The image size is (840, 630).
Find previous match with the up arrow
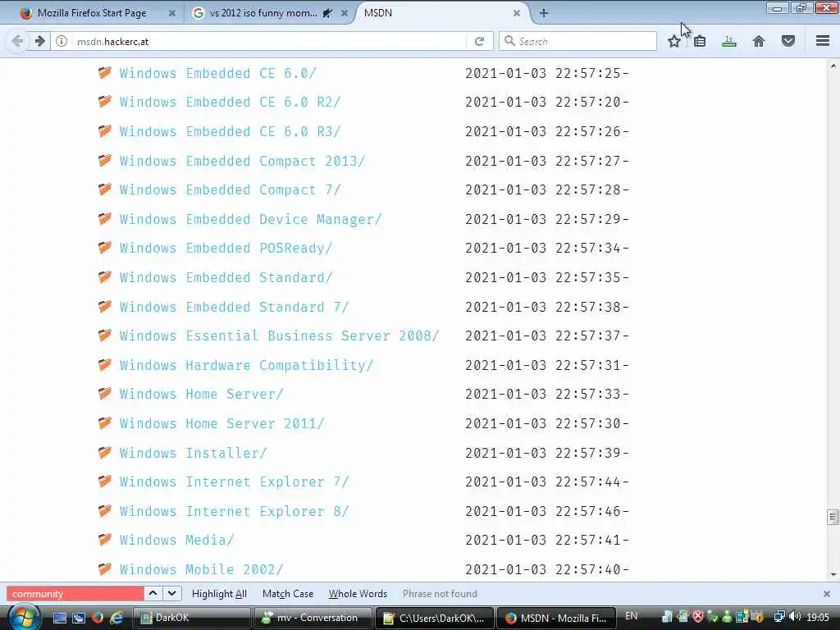click(153, 594)
